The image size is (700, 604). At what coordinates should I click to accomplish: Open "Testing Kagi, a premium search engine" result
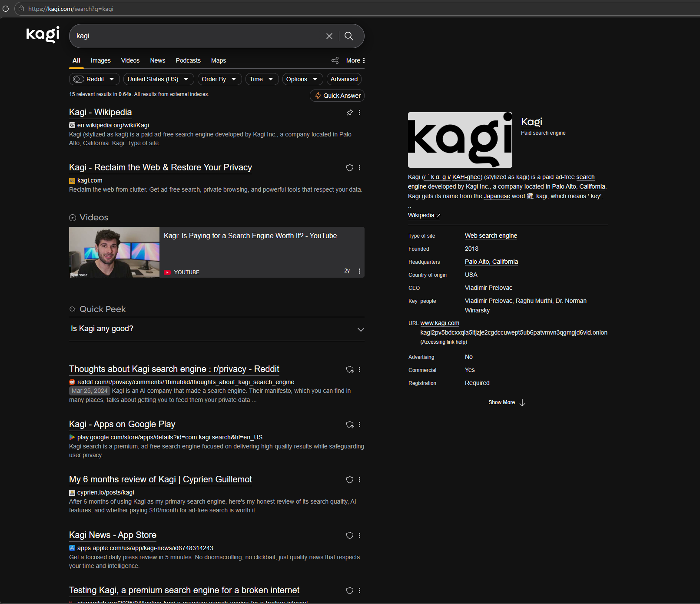point(184,590)
